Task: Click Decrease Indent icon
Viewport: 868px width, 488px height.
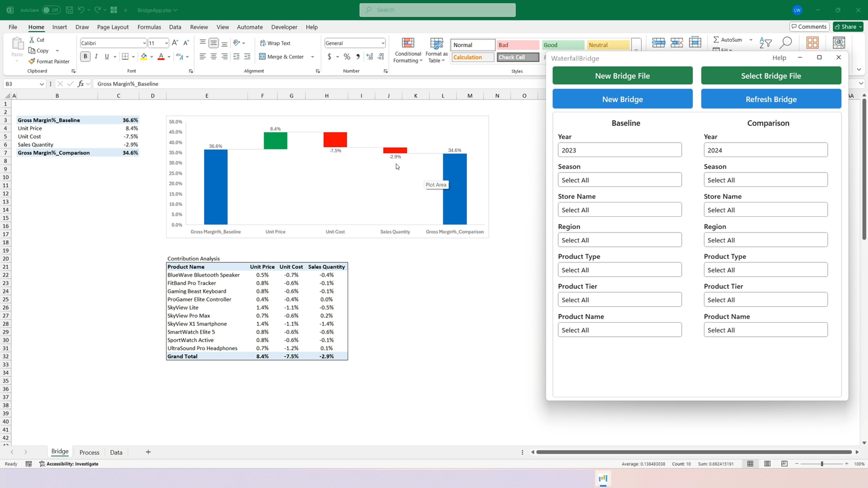Action: click(x=237, y=56)
